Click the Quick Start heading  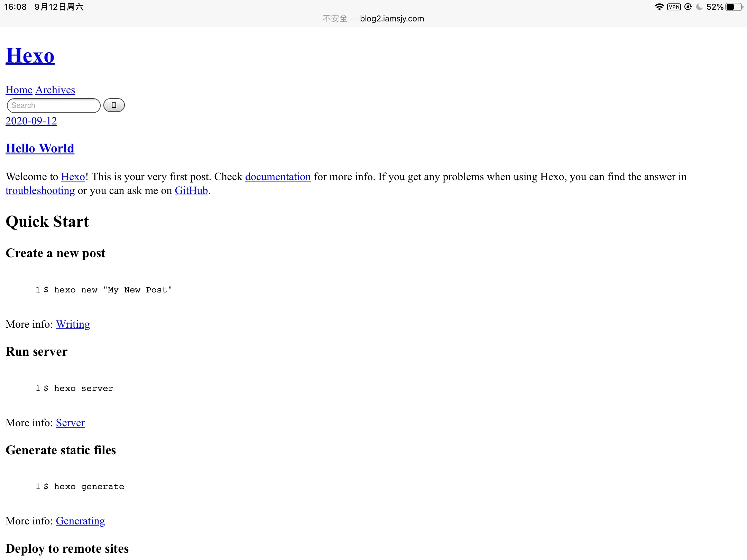coord(47,222)
